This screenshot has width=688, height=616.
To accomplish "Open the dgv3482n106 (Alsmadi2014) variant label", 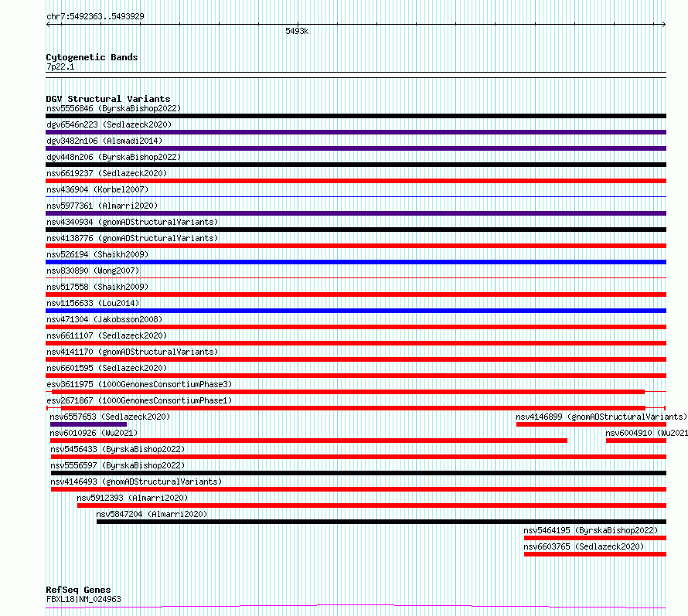I will pyautogui.click(x=104, y=141).
